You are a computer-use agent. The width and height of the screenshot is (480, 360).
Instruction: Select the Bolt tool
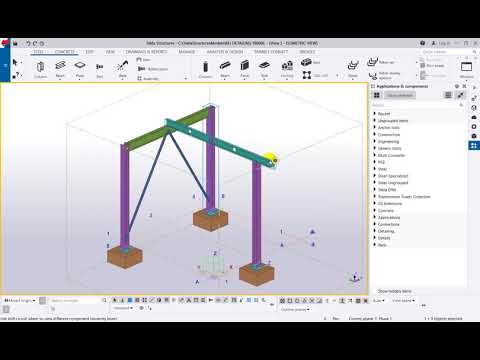(x=99, y=70)
